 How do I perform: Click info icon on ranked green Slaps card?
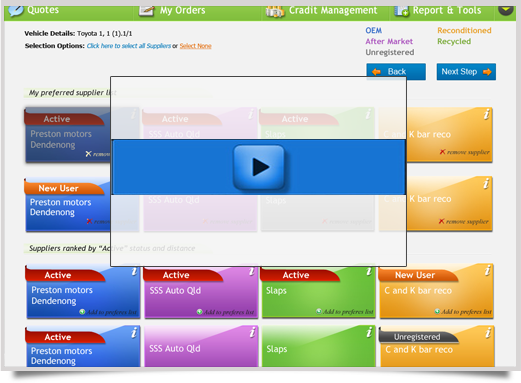point(369,271)
